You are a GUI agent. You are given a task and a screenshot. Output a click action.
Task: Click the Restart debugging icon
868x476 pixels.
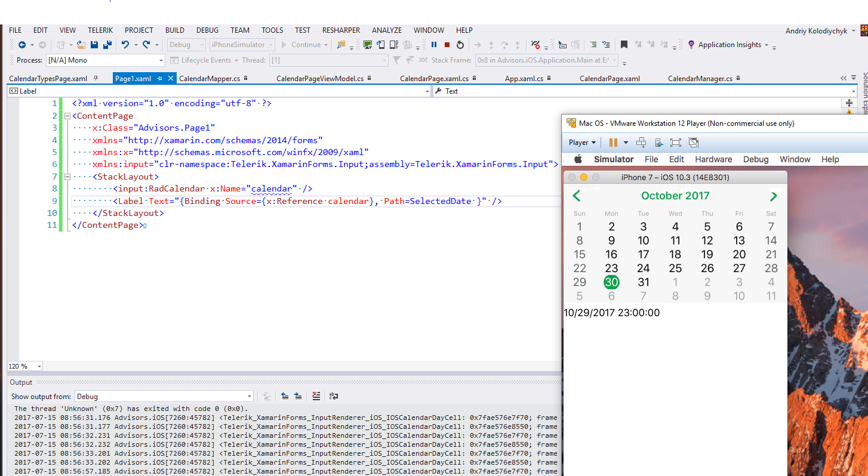pyautogui.click(x=460, y=45)
